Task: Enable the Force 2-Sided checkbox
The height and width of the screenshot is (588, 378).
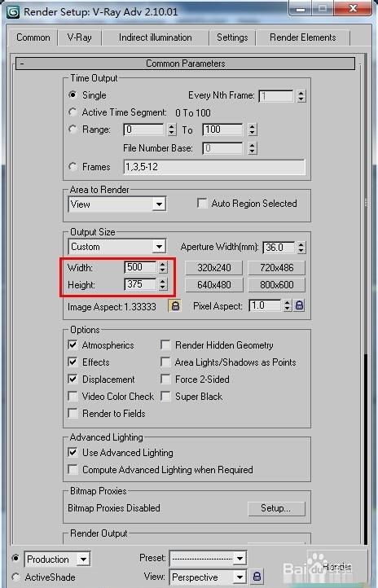Action: click(x=165, y=380)
